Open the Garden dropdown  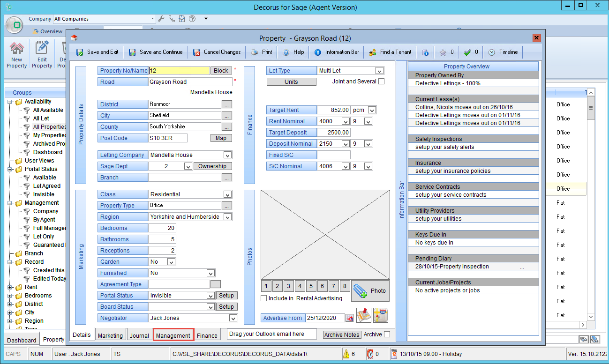pyautogui.click(x=172, y=262)
